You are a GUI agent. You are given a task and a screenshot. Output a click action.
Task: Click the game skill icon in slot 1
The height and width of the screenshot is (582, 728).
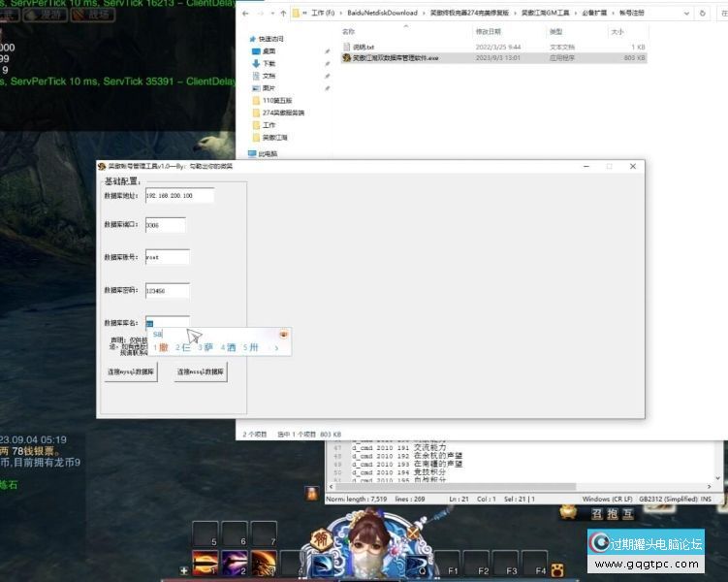pos(205,563)
